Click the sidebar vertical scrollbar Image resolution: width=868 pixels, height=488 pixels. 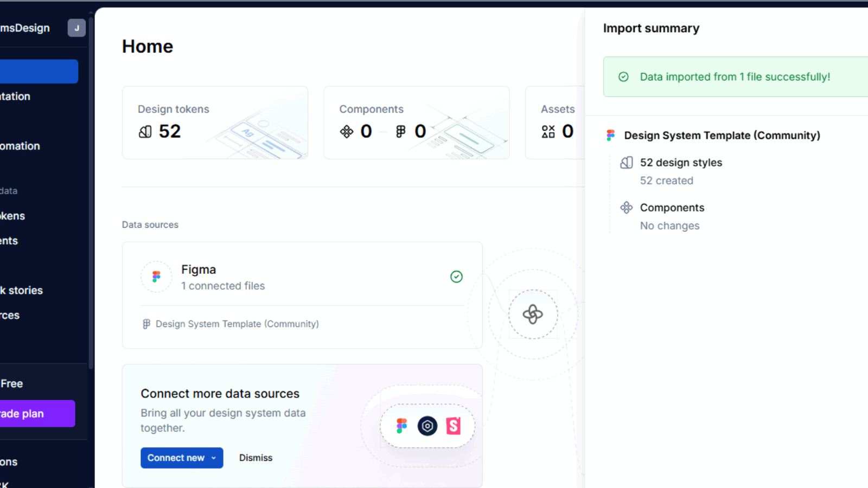[x=91, y=195]
